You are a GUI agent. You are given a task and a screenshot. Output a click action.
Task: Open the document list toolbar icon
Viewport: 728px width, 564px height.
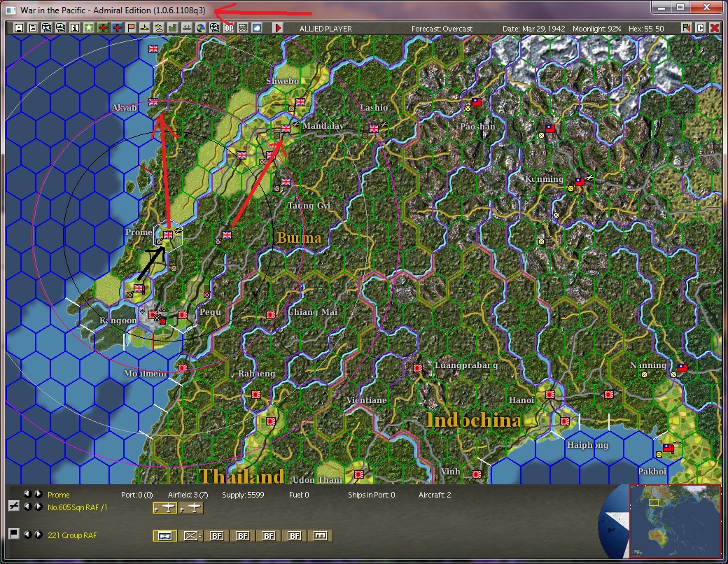click(32, 28)
